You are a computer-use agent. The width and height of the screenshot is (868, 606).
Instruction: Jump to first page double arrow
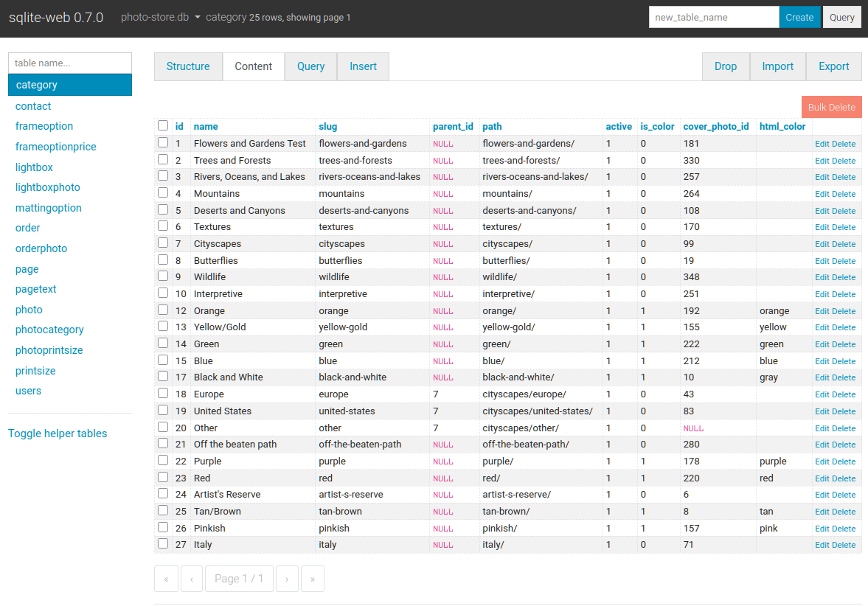coord(166,579)
